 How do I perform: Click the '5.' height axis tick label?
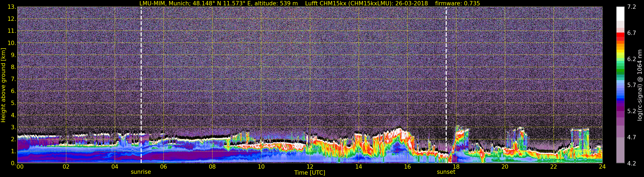coord(13,103)
